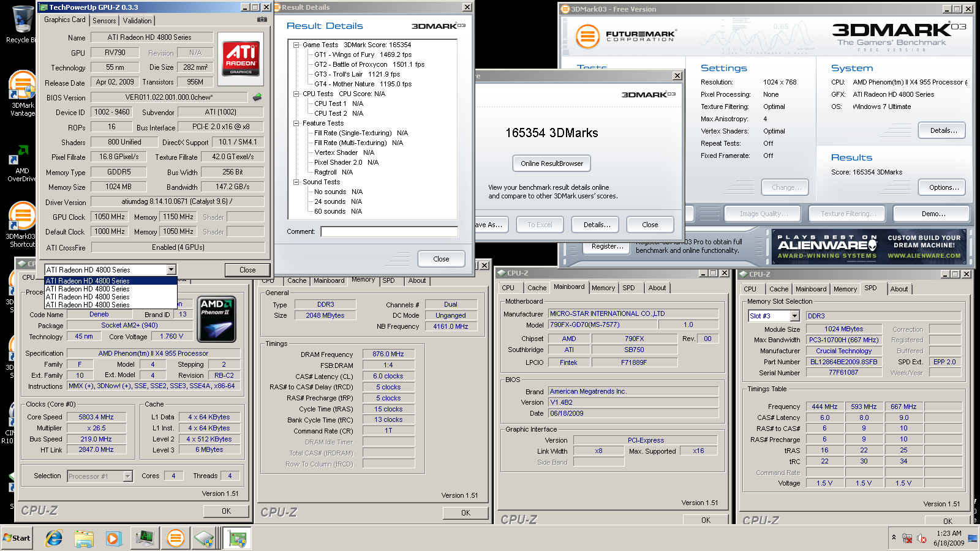Click the Close button in GPU-Z
Screen dimensions: 980x551
pyautogui.click(x=247, y=270)
